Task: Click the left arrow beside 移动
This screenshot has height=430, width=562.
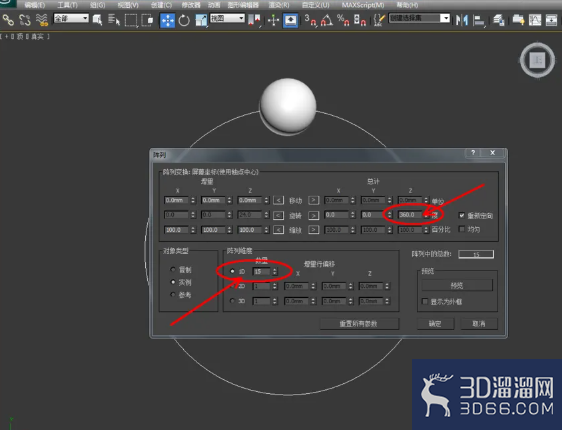Action: 278,200
